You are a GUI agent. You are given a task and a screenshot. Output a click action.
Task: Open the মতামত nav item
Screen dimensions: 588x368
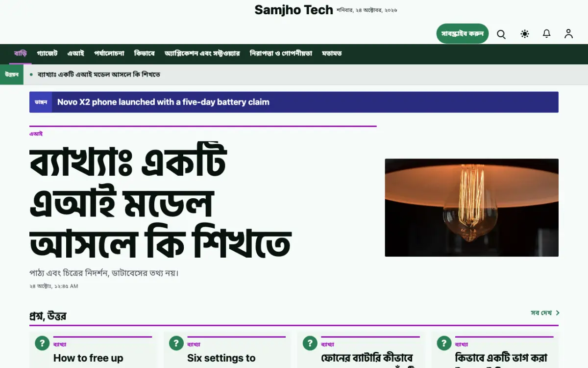tap(332, 53)
